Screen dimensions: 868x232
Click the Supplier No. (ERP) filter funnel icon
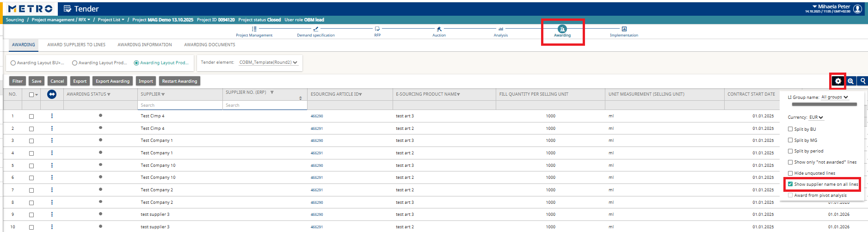272,92
